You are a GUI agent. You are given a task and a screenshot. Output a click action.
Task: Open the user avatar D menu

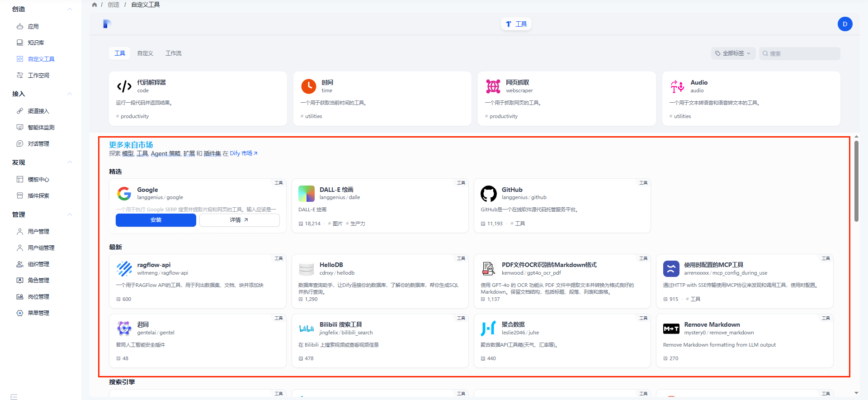click(845, 24)
